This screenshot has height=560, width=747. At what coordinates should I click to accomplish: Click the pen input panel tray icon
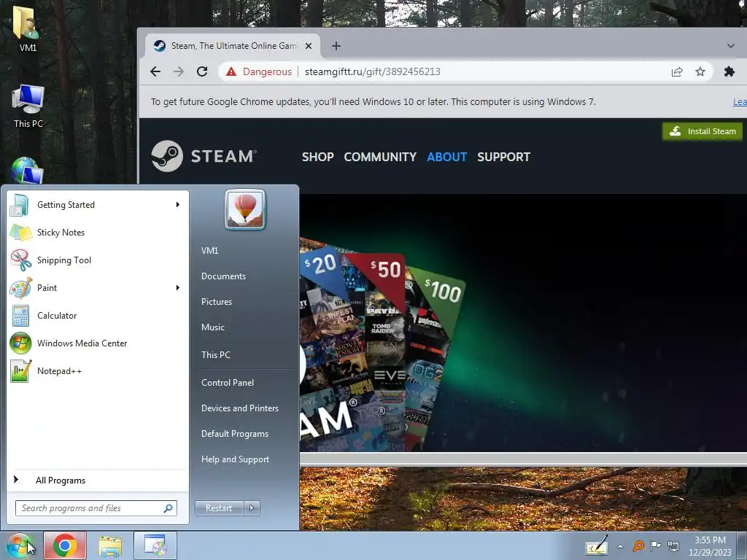coord(597,545)
